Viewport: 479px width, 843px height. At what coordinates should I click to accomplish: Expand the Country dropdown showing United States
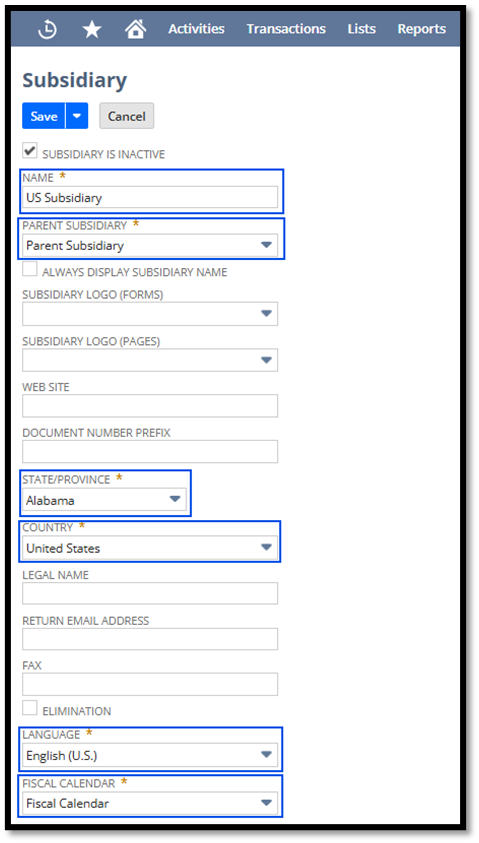coord(150,548)
